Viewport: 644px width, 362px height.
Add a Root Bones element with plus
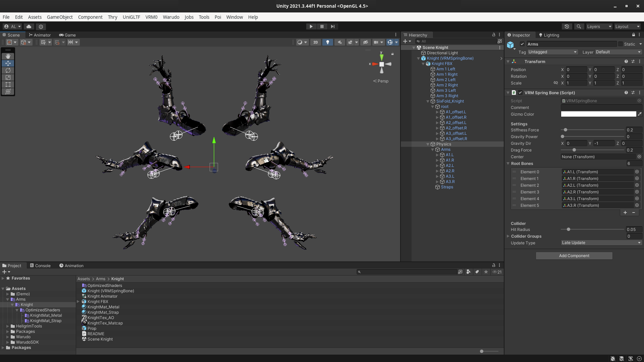(x=625, y=213)
